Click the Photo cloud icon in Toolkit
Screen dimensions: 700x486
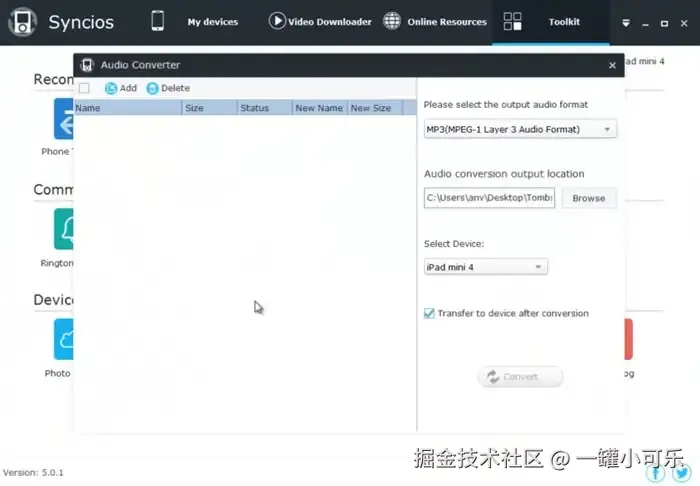click(x=64, y=339)
